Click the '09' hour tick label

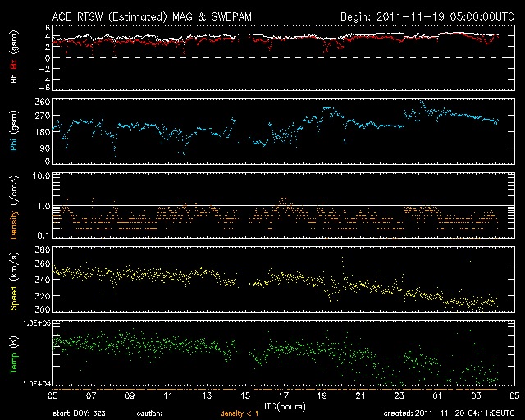[130, 395]
